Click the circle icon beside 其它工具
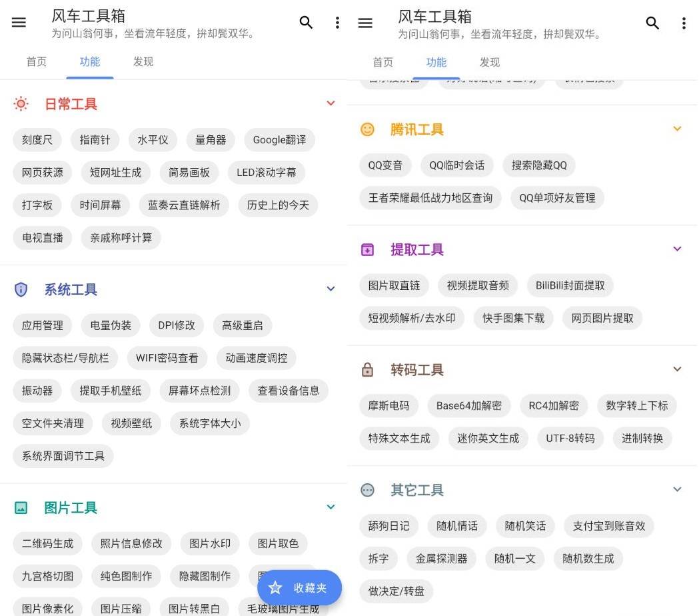 click(366, 489)
